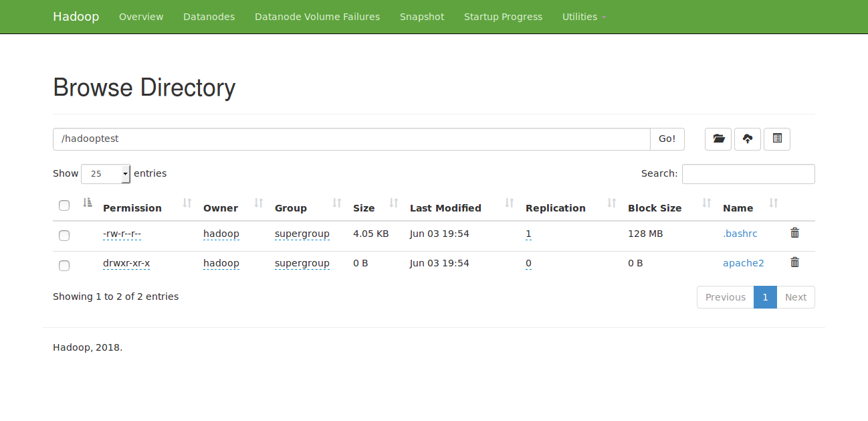Sort by Size column arrows

tap(394, 203)
